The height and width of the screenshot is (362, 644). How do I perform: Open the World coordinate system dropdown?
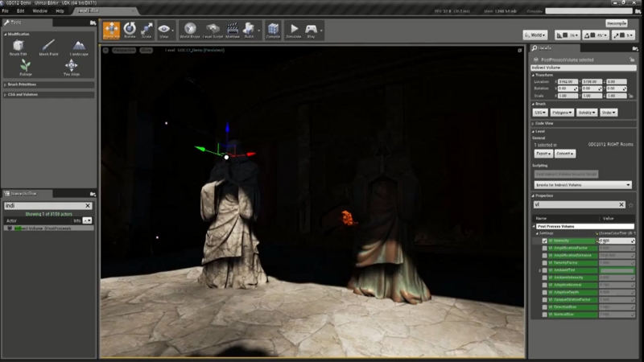[x=535, y=35]
